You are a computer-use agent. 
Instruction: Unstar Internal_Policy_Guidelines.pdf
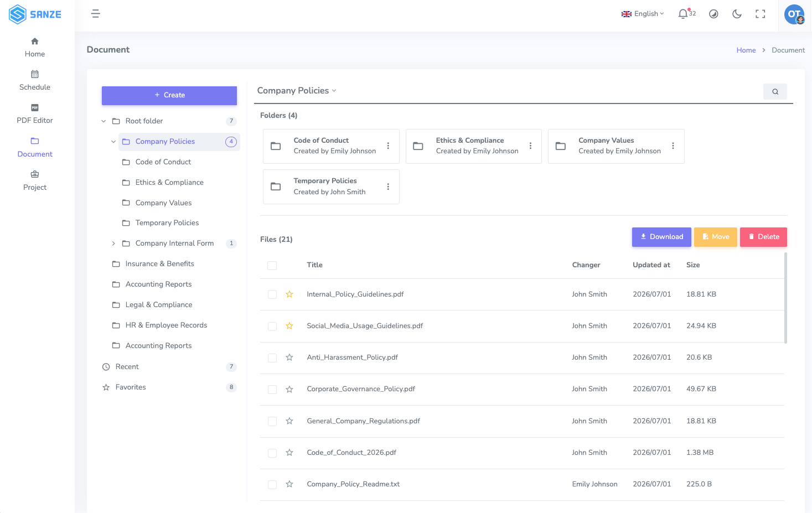[x=289, y=294]
